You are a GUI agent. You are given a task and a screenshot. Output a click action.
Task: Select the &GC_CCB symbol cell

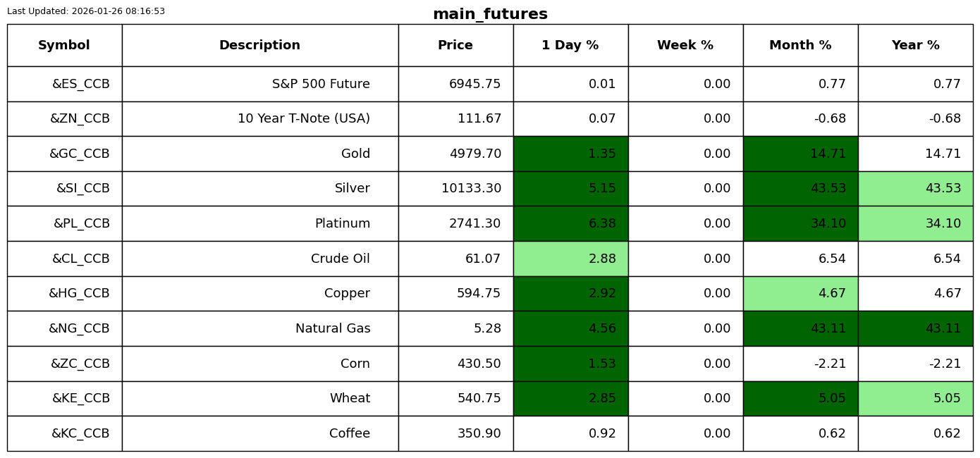point(79,154)
